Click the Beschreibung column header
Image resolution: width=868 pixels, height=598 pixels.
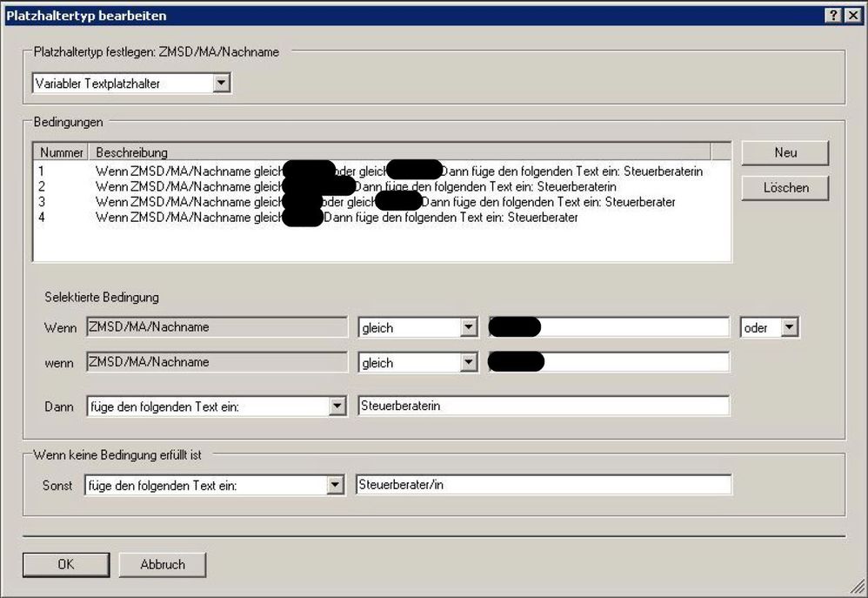coord(400,151)
